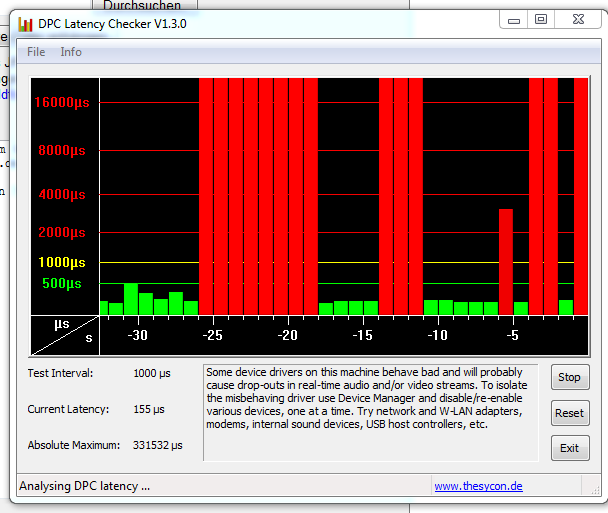The width and height of the screenshot is (608, 513).
Task: Click the Test Interval value 1000 µs
Action: coord(152,373)
